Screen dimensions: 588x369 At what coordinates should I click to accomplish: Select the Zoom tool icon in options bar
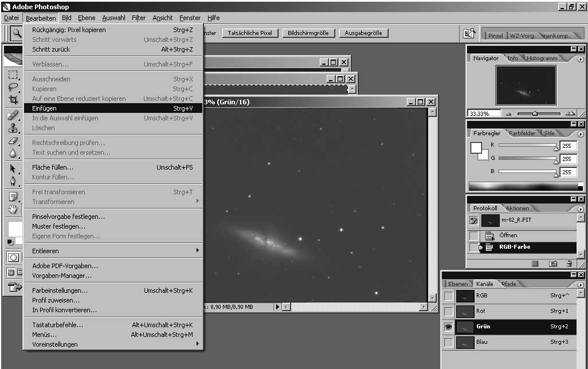tap(17, 33)
